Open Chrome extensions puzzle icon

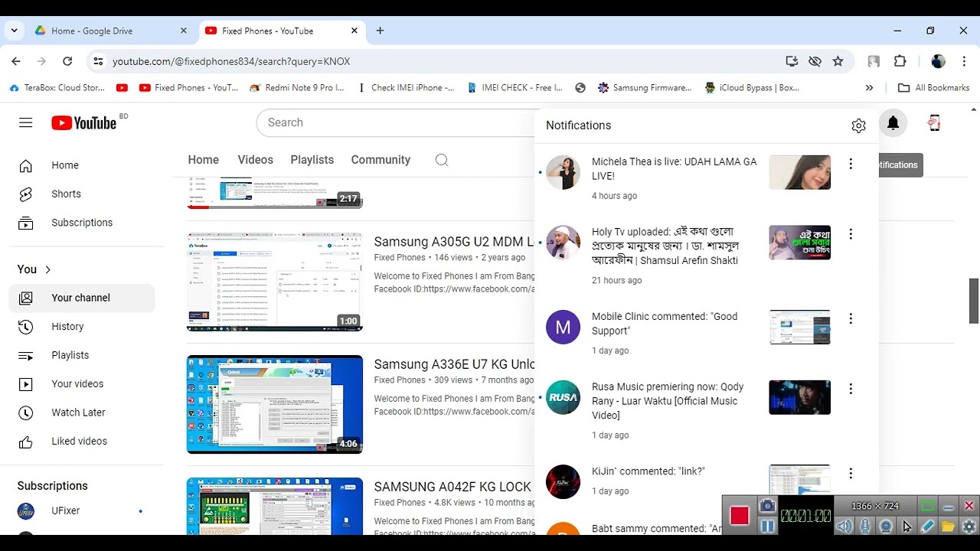pos(900,61)
